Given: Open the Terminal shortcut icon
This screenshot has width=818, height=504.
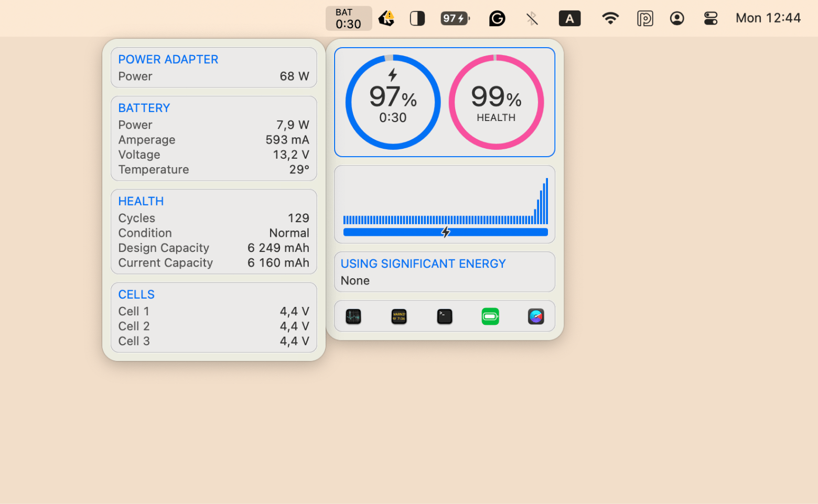Looking at the screenshot, I should (445, 316).
